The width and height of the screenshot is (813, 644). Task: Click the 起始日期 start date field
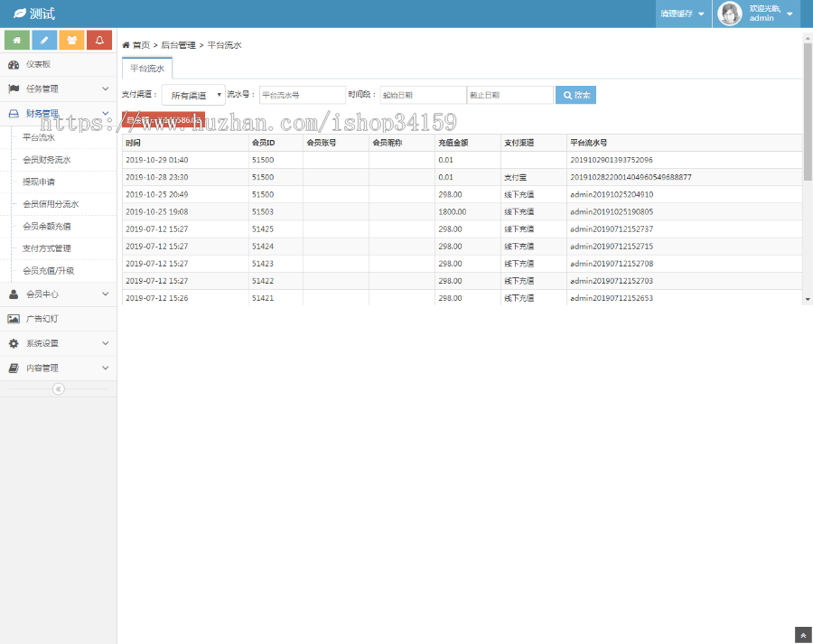pos(422,95)
